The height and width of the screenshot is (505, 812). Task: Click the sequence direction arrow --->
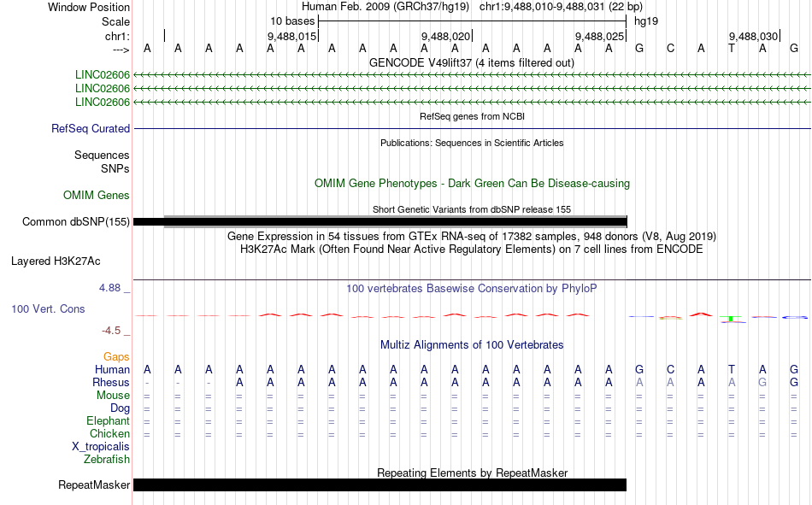121,50
